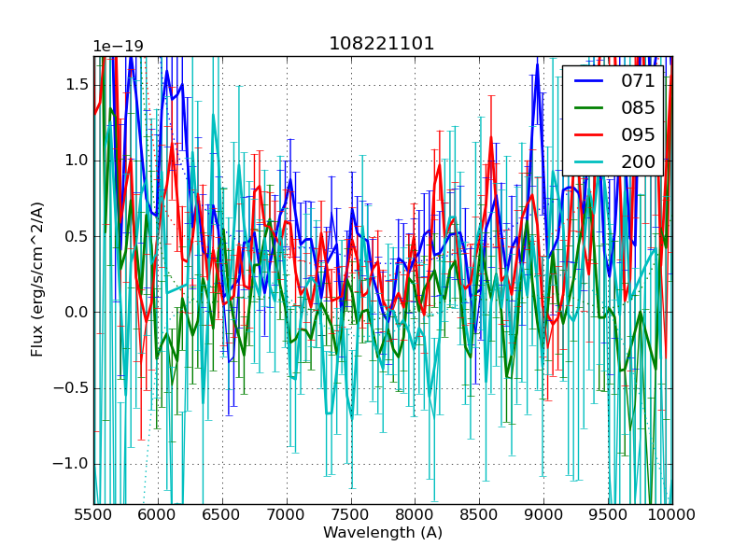747x560 pixels.
Task: Click the blue line swatch in legend
Action: (588, 80)
